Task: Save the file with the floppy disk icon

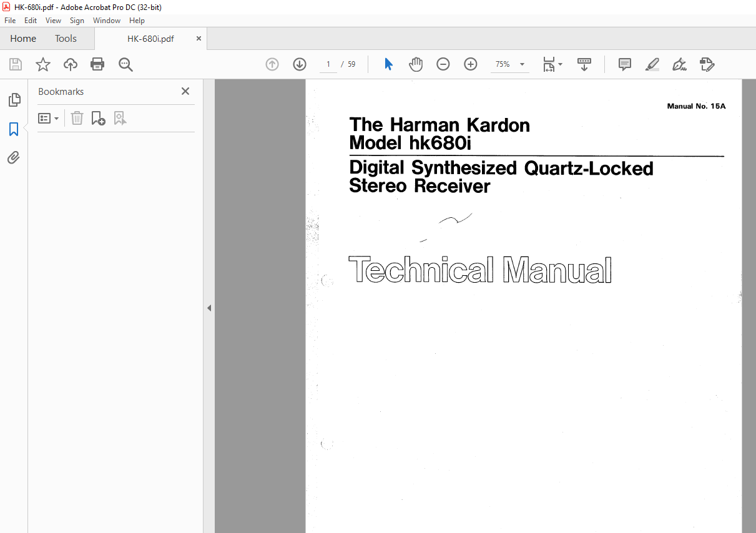Action: [x=16, y=64]
